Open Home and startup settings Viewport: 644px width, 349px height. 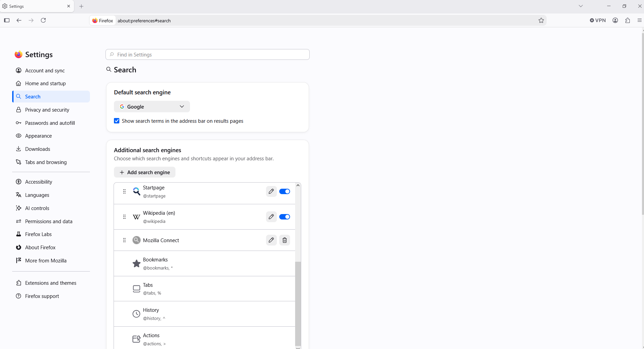[x=51, y=84]
